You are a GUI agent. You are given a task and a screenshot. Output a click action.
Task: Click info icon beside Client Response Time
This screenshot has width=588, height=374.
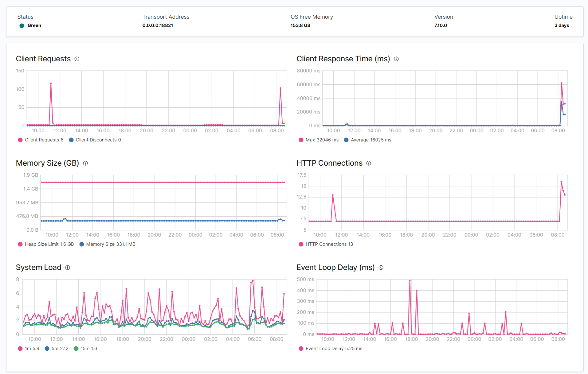tap(396, 59)
